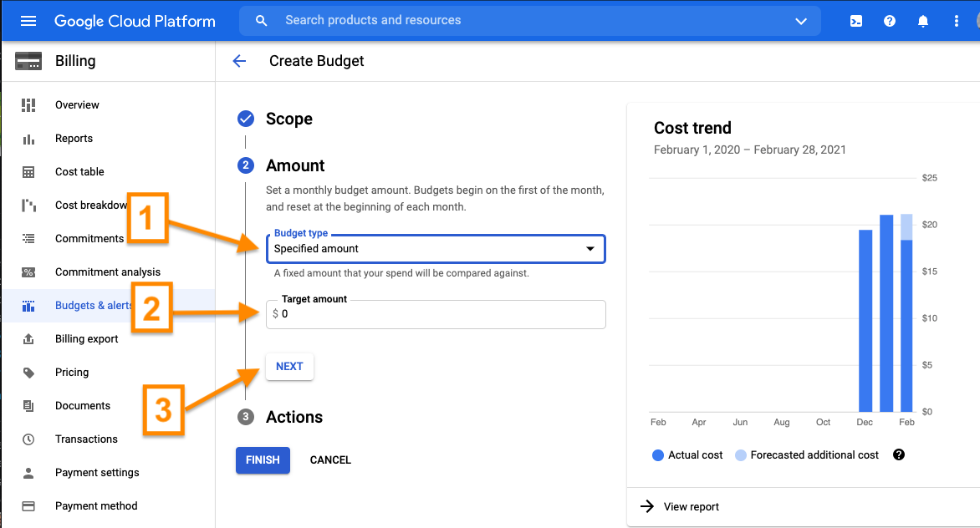Click the Reports bar chart icon

pos(28,139)
